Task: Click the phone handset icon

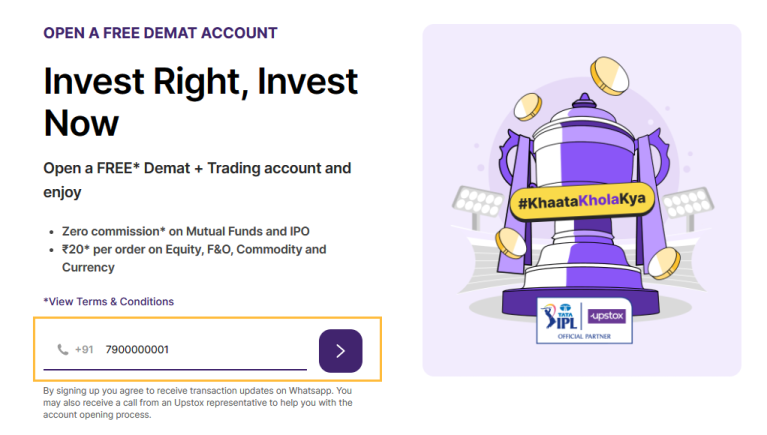Action: pyautogui.click(x=63, y=349)
